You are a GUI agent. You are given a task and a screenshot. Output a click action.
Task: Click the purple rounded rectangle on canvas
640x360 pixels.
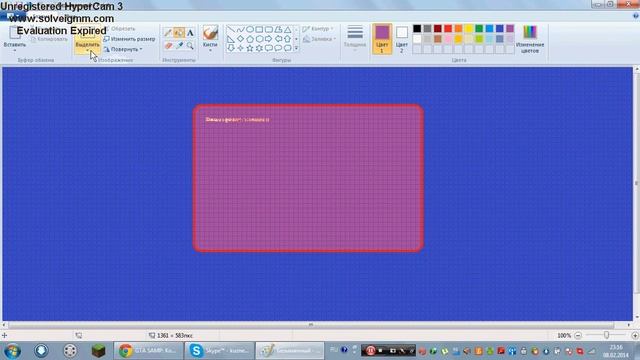click(308, 178)
